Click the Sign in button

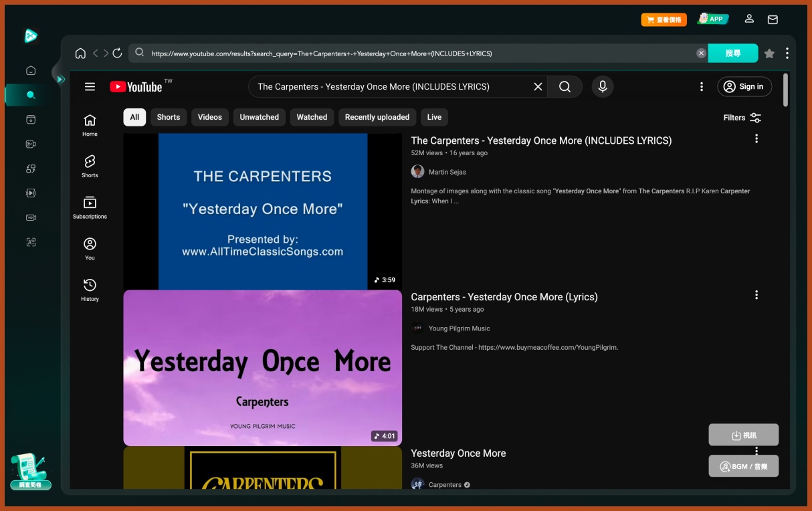(744, 86)
